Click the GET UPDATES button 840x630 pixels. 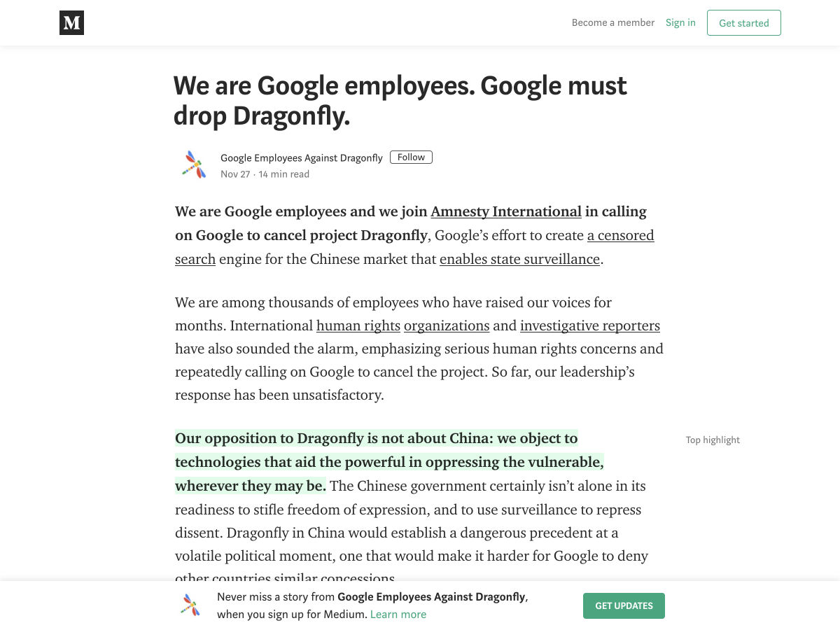click(x=624, y=606)
